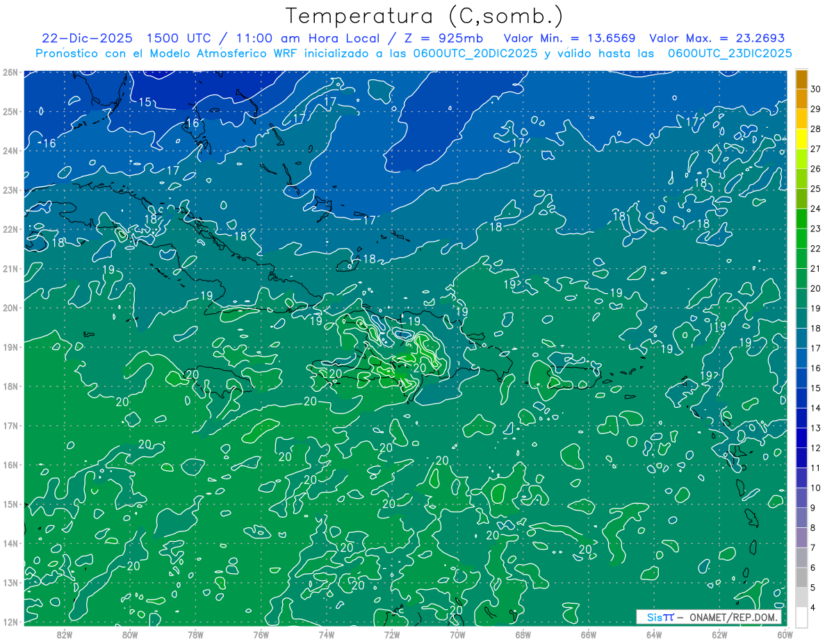Viewport: 834px width, 644px height.
Task: Click the 'SisTT - ONAMET/REP.DOM.' credit box
Action: tap(709, 618)
